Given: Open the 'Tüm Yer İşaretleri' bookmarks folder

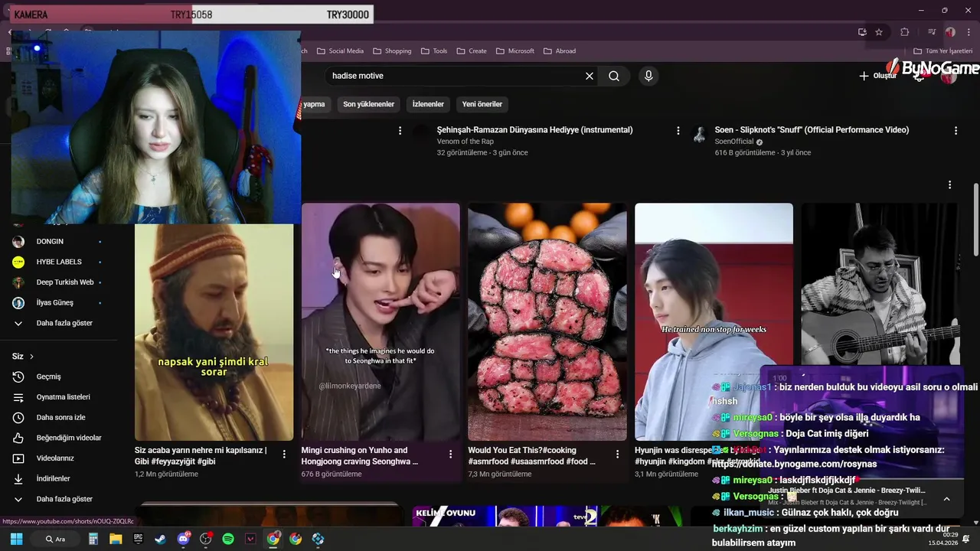Looking at the screenshot, I should tap(942, 51).
